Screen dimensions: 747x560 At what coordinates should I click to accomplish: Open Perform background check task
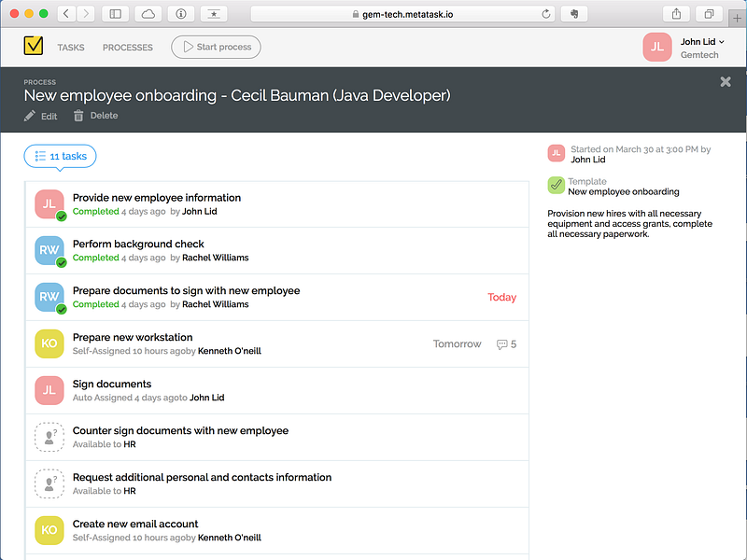[x=276, y=251]
